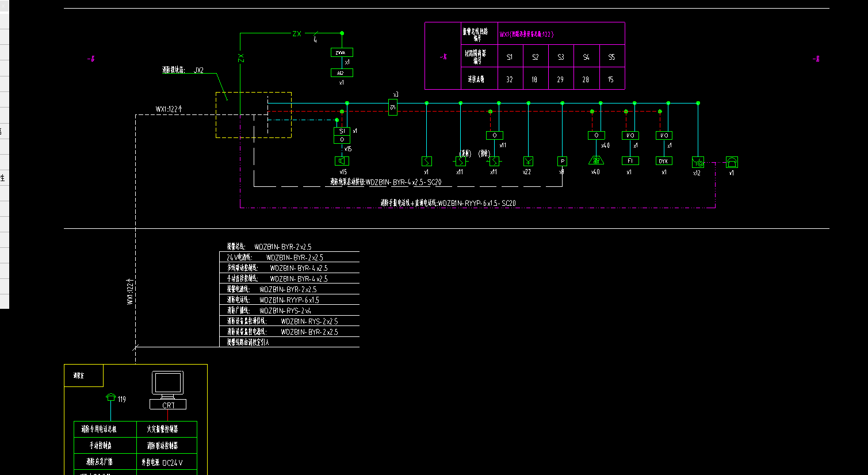
Task: Click the 消防应急广播 cell
Action: coord(105,462)
